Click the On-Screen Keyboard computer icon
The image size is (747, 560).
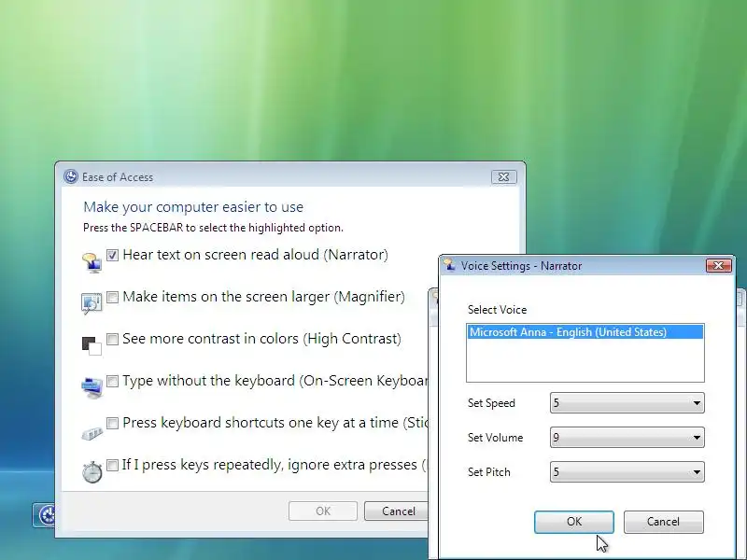pyautogui.click(x=92, y=387)
